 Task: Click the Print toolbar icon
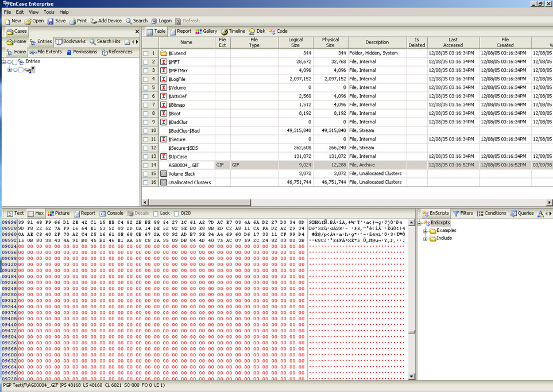coord(72,21)
